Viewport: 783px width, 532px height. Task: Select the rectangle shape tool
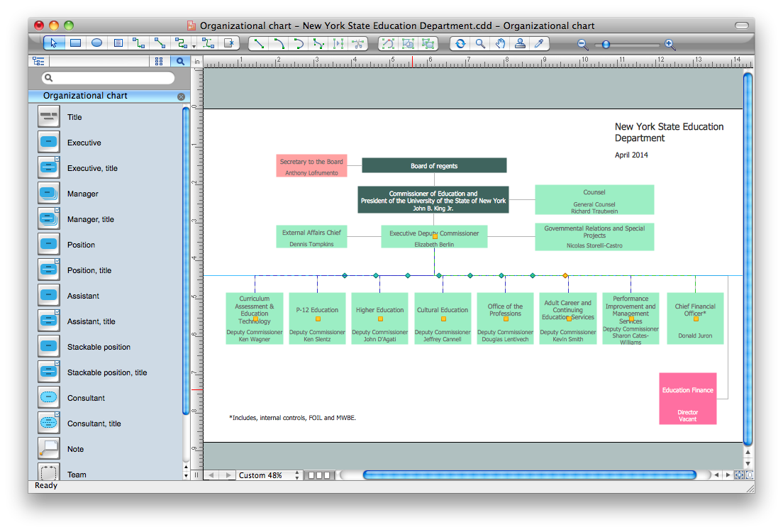[x=75, y=43]
